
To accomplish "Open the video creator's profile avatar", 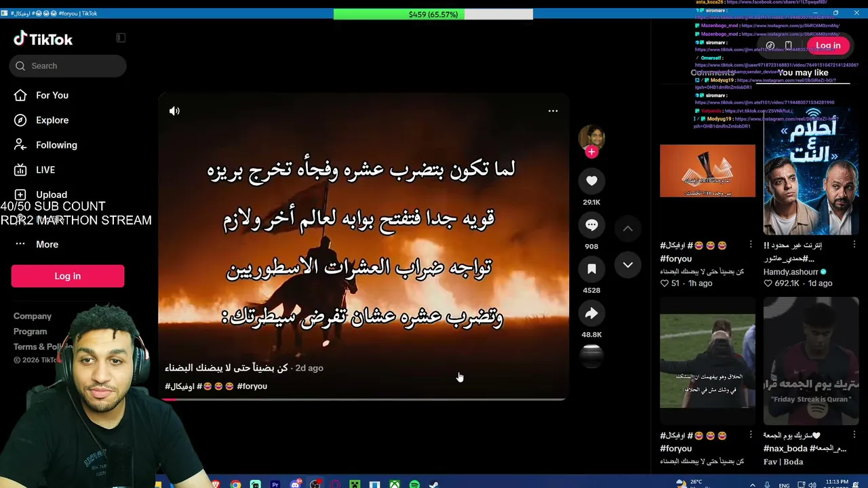I will (x=591, y=138).
